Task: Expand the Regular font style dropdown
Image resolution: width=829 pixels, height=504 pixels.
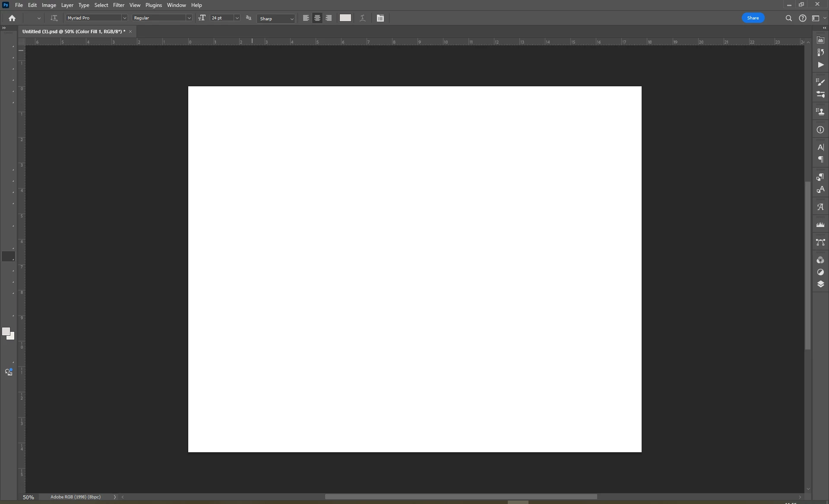Action: pos(189,18)
